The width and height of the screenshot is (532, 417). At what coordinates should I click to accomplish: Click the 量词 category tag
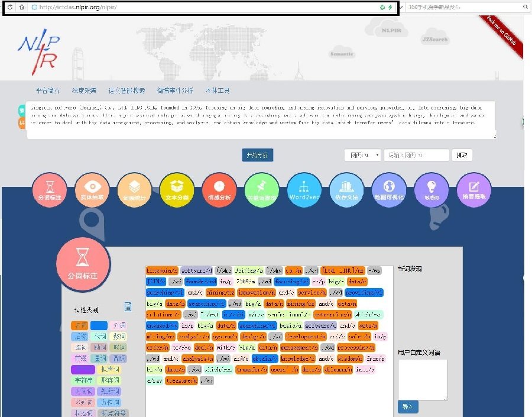(99, 358)
